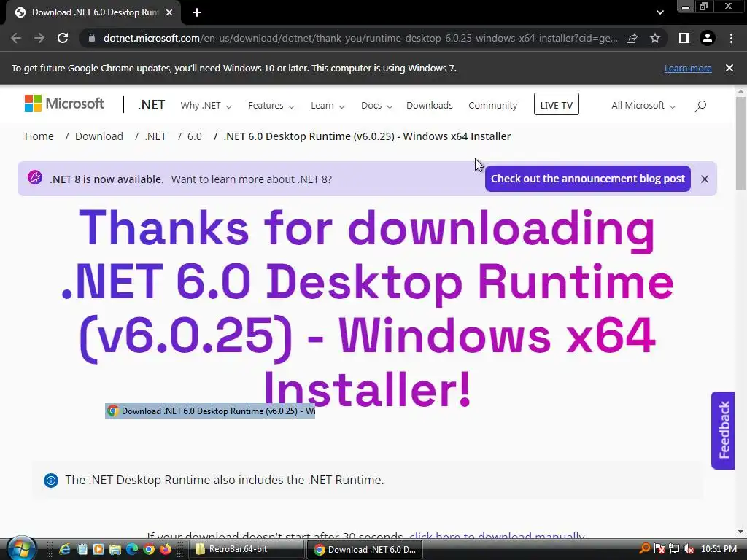Launch Microsoft Edge from quick launch

pyautogui.click(x=132, y=550)
